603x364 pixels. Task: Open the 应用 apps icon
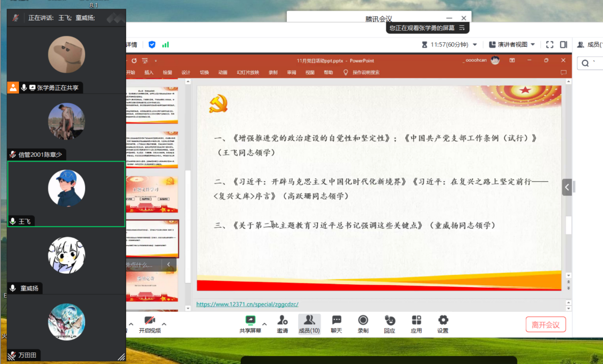coord(416,324)
